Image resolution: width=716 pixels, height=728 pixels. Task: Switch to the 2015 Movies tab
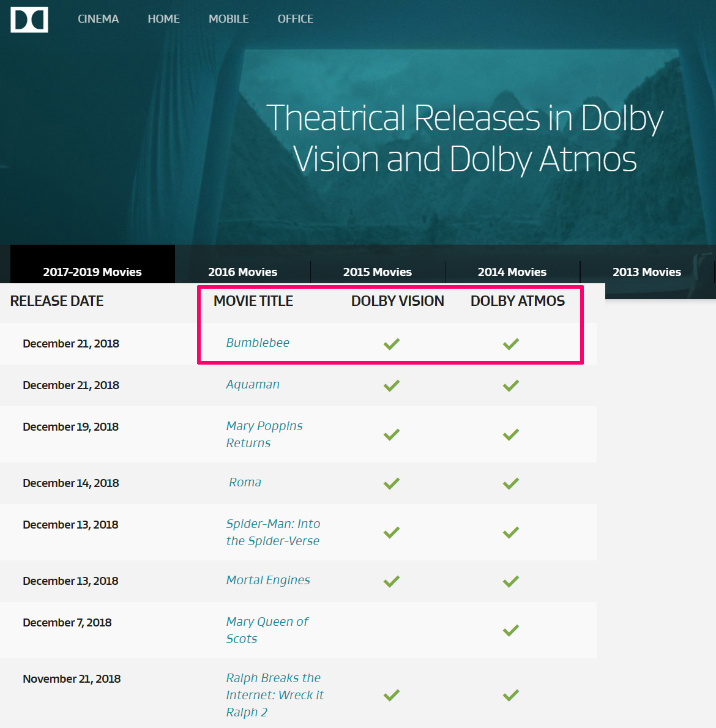coord(378,272)
